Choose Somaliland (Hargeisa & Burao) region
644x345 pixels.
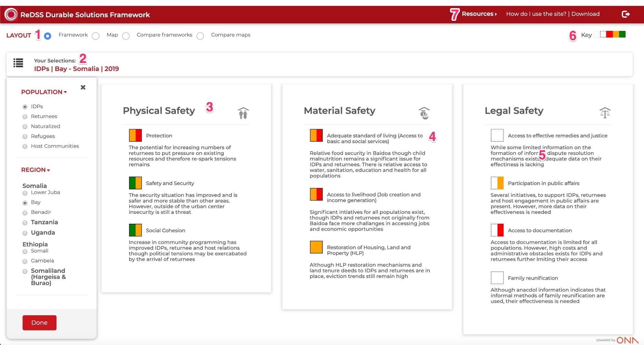[x=25, y=271]
